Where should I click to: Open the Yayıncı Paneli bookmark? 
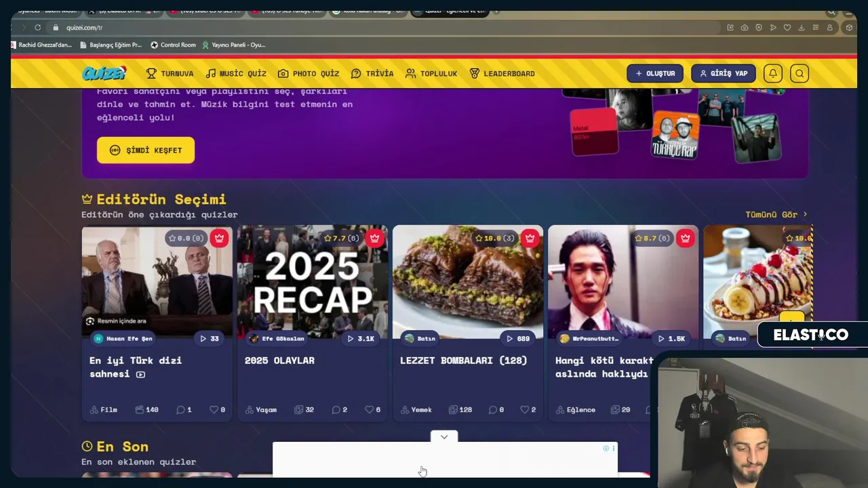click(x=234, y=45)
